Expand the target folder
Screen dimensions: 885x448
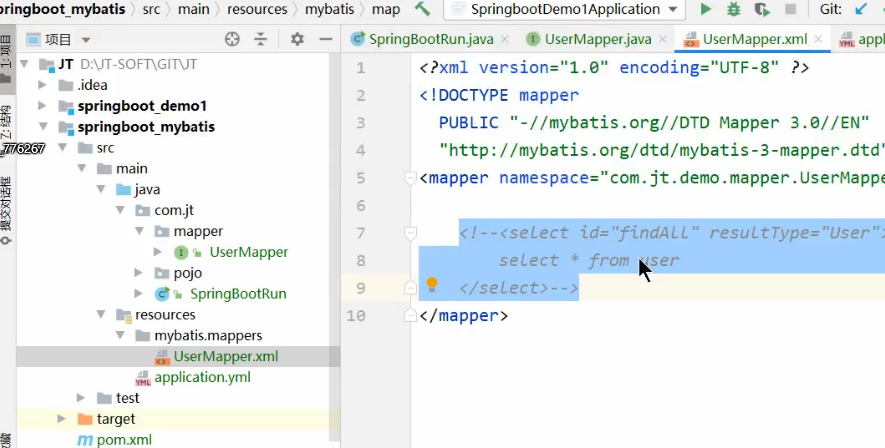[x=62, y=419]
